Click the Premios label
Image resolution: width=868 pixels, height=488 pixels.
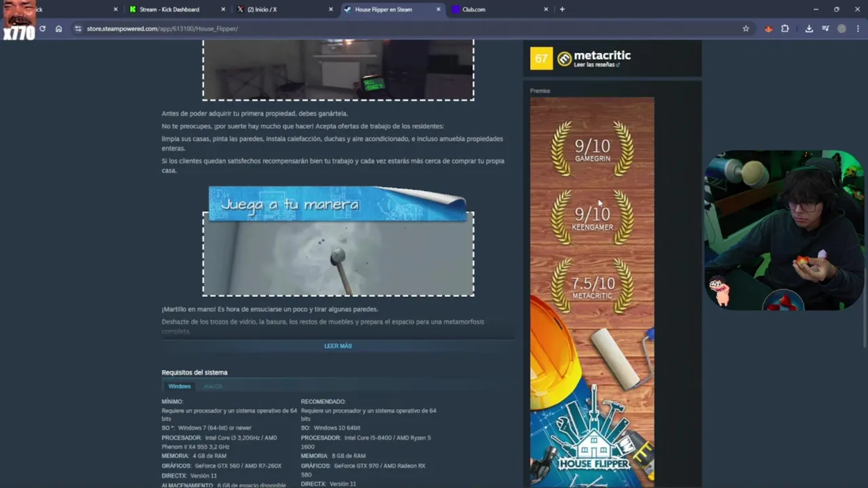(540, 91)
